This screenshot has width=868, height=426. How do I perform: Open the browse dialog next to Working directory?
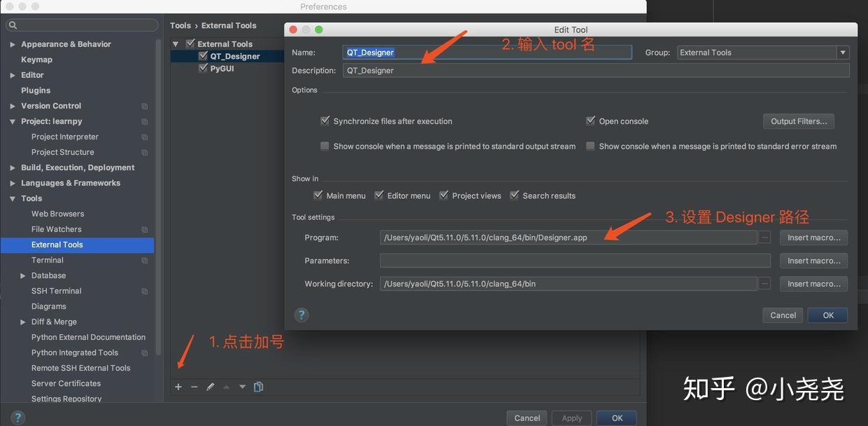[764, 283]
